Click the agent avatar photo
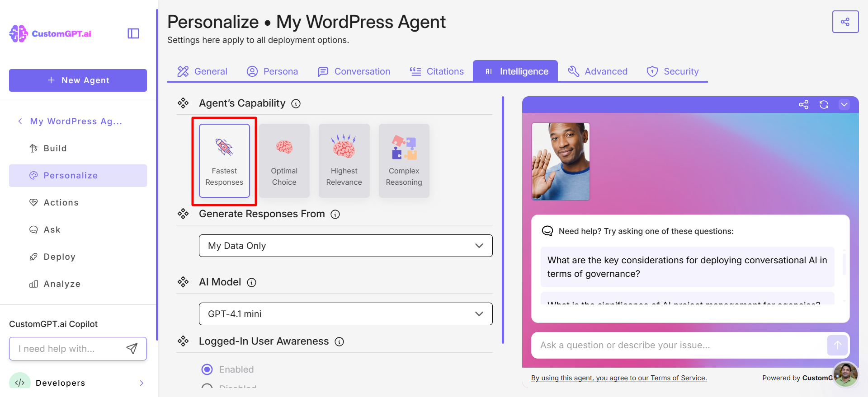This screenshot has width=868, height=397. pos(561,161)
